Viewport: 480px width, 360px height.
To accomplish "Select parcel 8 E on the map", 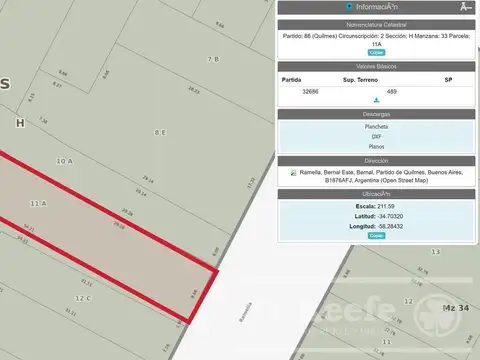I will pos(160,133).
